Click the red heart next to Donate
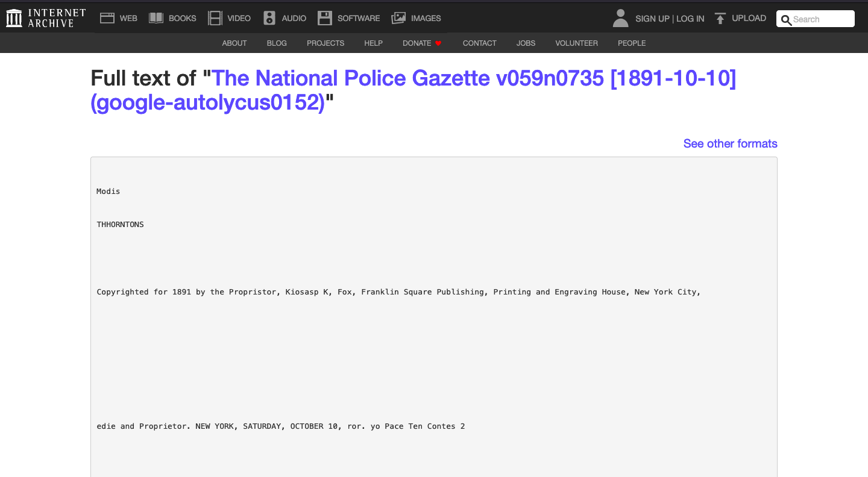The image size is (868, 477). [438, 43]
